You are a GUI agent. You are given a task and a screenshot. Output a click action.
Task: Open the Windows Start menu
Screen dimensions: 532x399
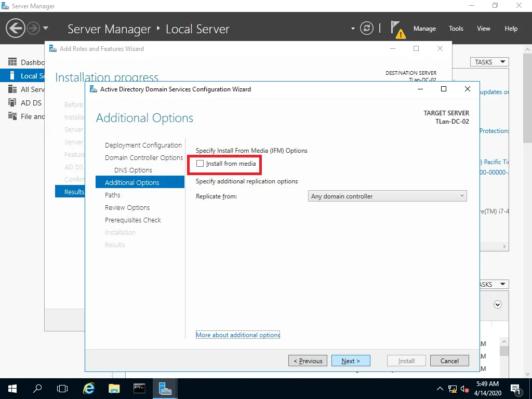(12, 389)
